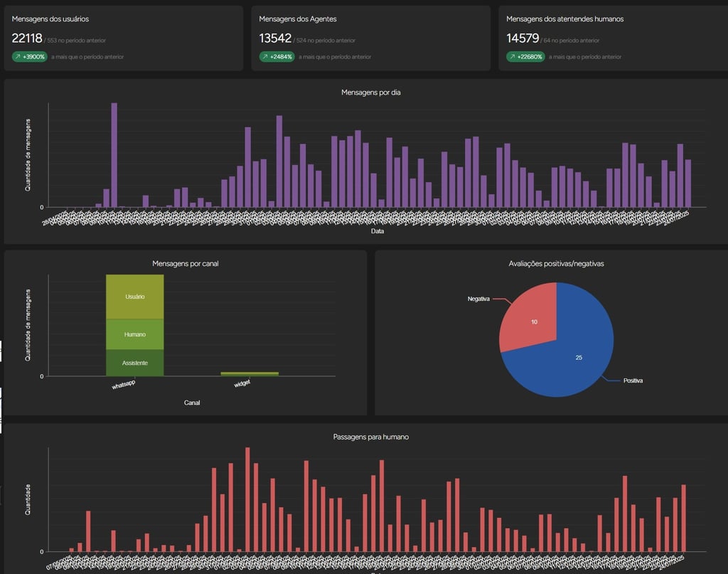Click the 'Positiva' pie label

633,381
